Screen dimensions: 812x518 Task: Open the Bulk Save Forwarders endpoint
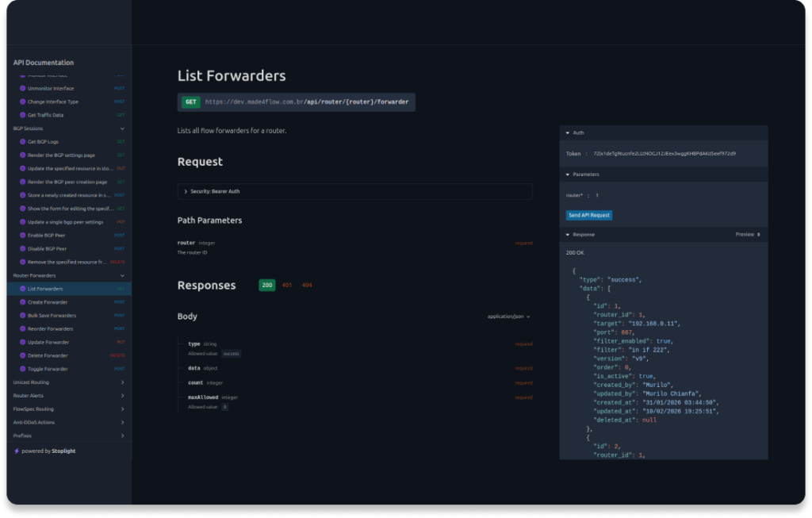(52, 316)
